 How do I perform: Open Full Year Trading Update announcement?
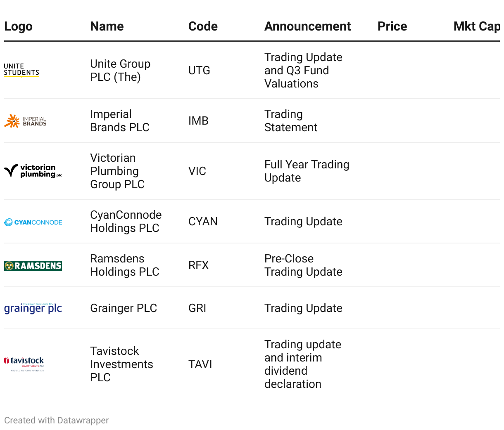(x=307, y=171)
